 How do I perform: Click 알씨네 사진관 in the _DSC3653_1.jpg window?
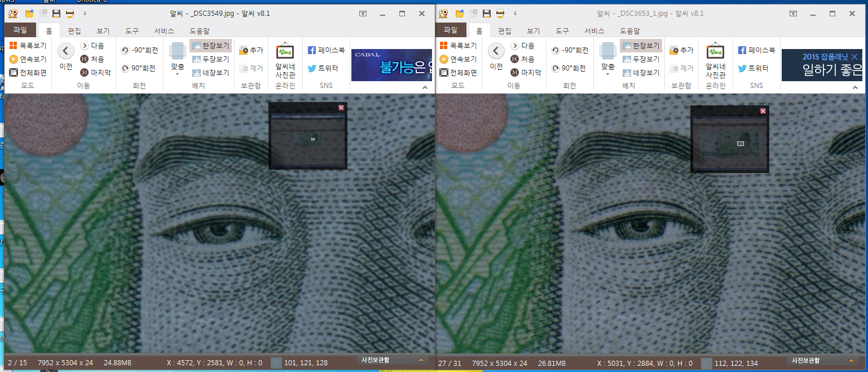pyautogui.click(x=716, y=60)
